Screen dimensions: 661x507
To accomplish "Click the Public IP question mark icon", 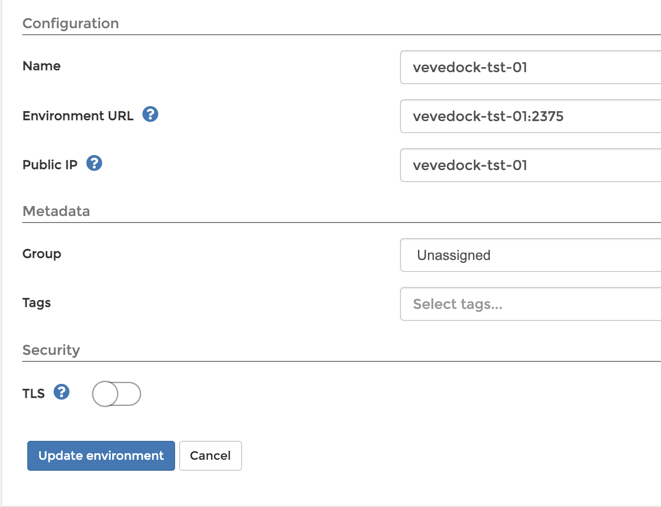I will click(94, 163).
